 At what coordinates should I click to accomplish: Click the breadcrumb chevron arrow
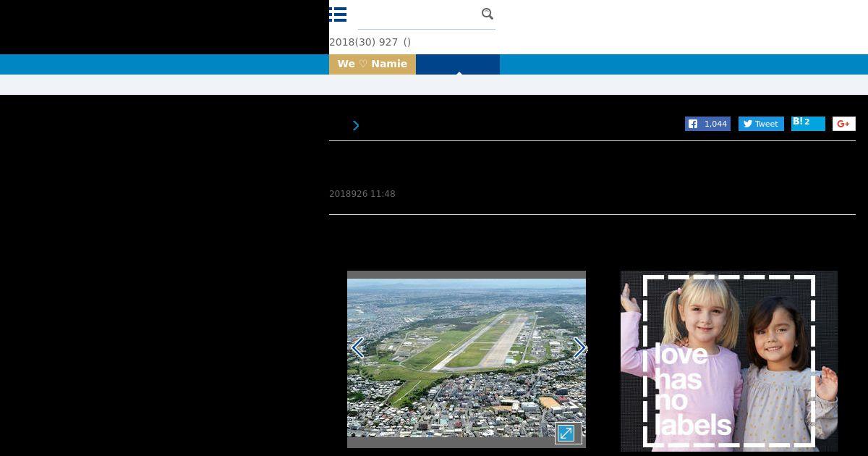pyautogui.click(x=356, y=125)
